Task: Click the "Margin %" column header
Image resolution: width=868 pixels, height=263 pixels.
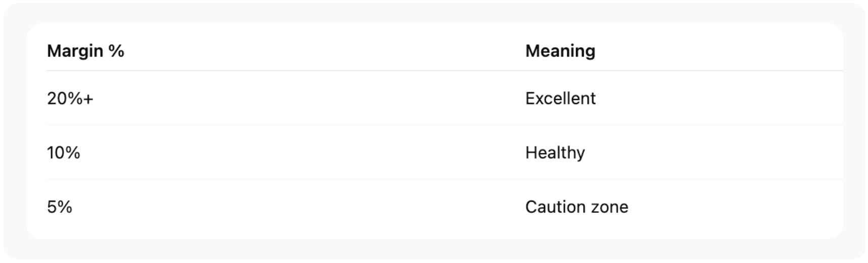Action: 86,51
